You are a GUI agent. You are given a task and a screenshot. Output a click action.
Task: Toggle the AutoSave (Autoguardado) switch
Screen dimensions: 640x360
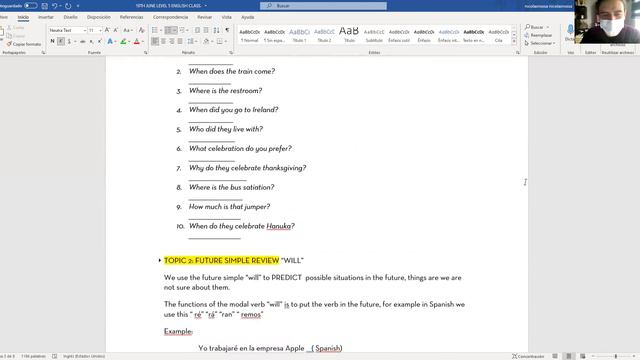tap(31, 6)
